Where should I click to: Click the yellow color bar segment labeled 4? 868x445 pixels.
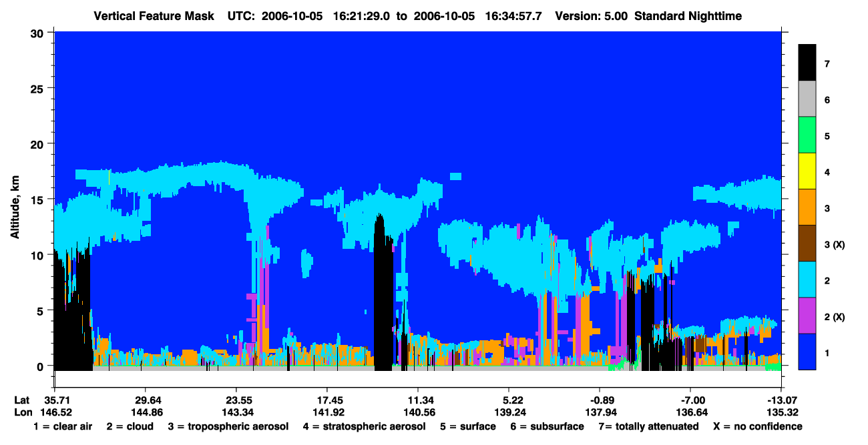tap(807, 171)
